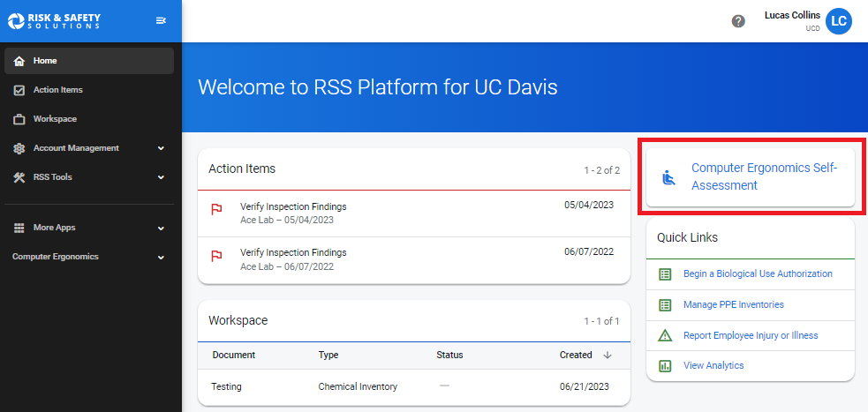This screenshot has height=412, width=868.
Task: Click the More Apps grid icon
Action: point(19,228)
